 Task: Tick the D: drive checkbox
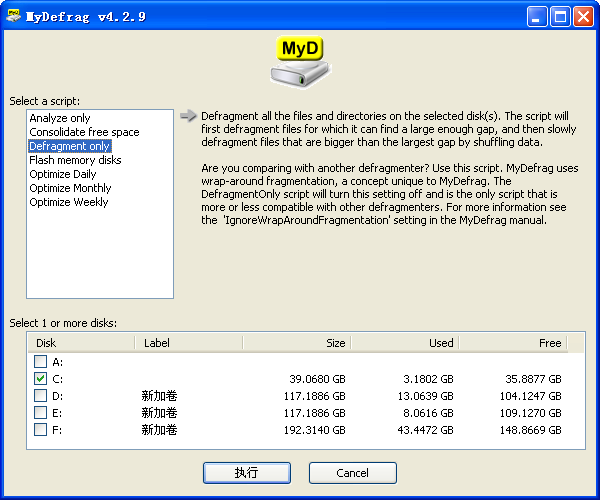coord(40,396)
